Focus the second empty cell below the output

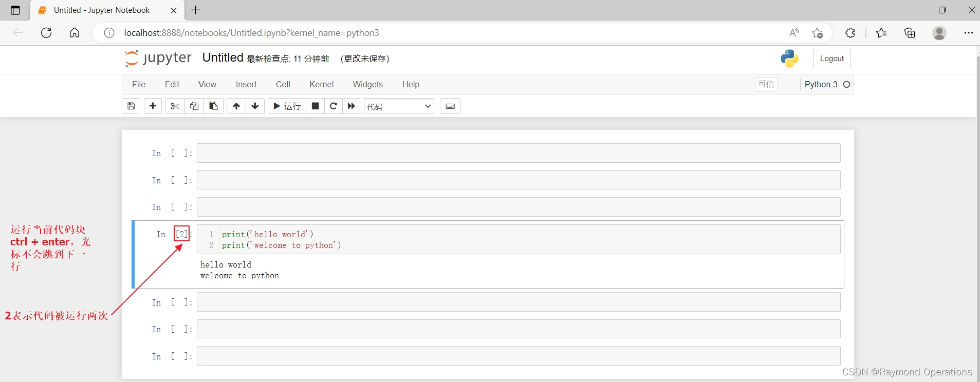tap(519, 329)
